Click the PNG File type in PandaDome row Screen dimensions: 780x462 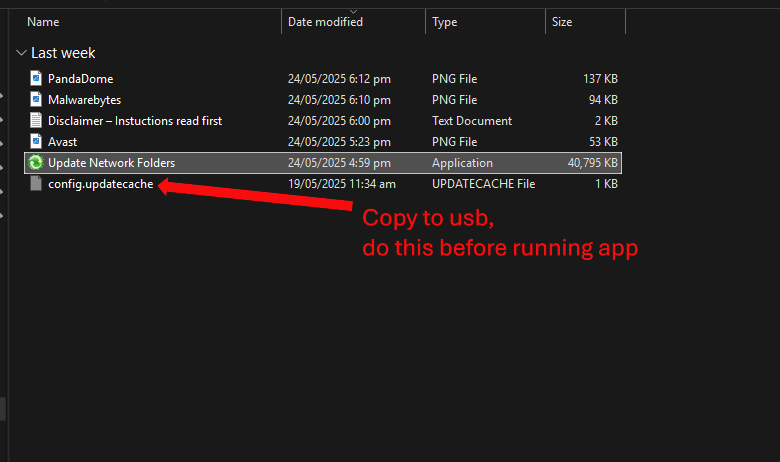point(455,79)
